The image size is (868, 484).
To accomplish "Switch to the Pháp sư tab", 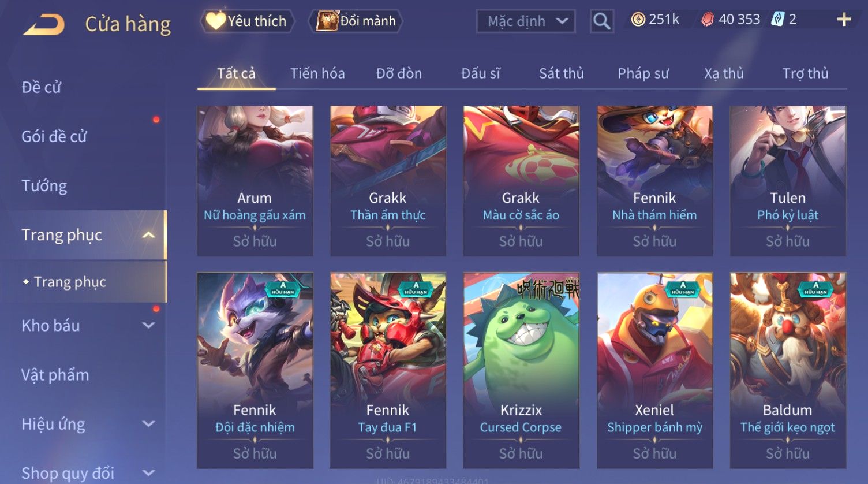I will point(643,73).
